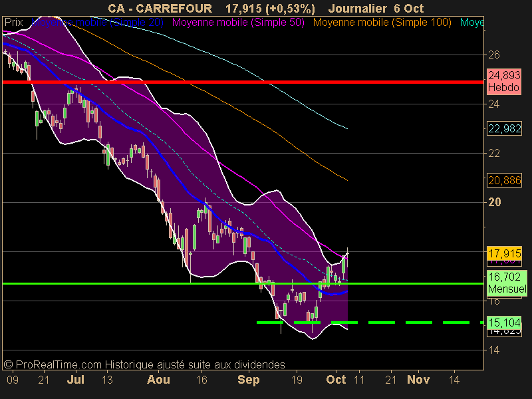This screenshot has width=532, height=399.
Task: Click the 22 price axis tick
Action: pyautogui.click(x=494, y=154)
